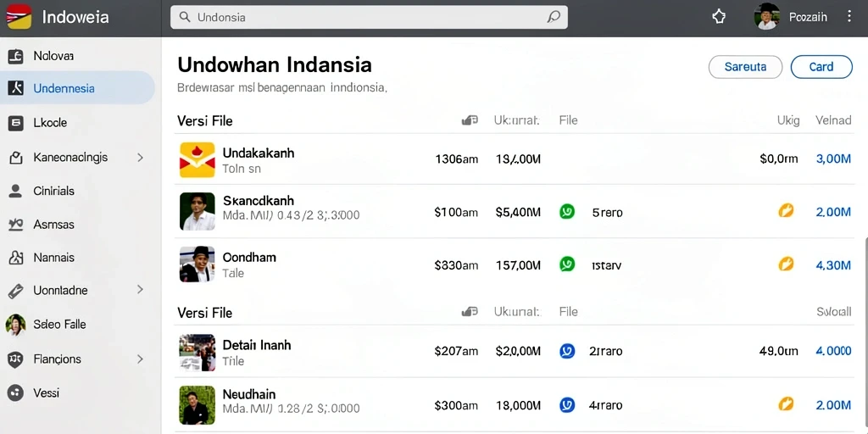The image size is (868, 434).
Task: Click the magnifier icon in search bar
Action: point(185,17)
